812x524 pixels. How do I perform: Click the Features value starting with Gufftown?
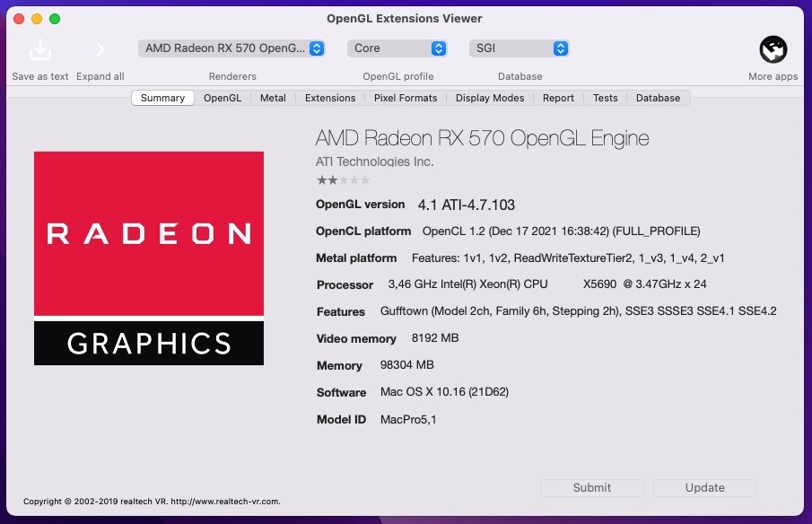point(579,311)
